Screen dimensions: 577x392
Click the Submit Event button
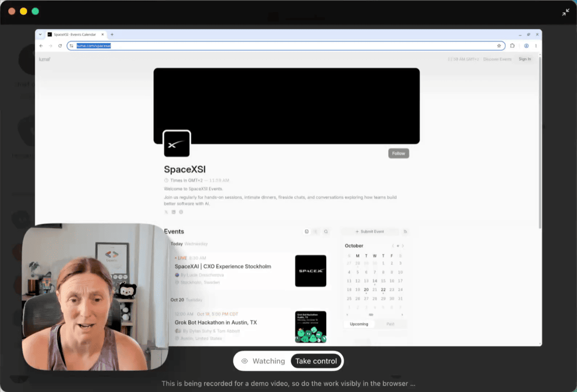[x=370, y=232]
